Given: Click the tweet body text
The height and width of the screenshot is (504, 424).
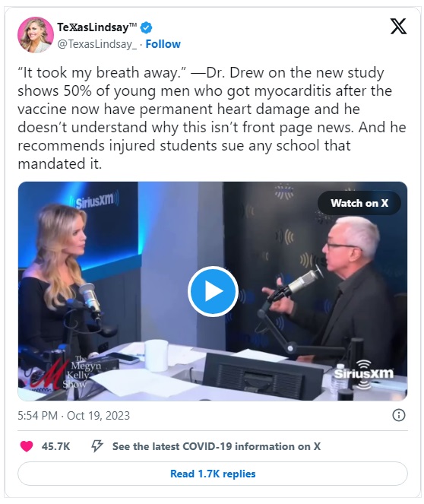Looking at the screenshot, I should tap(212, 119).
